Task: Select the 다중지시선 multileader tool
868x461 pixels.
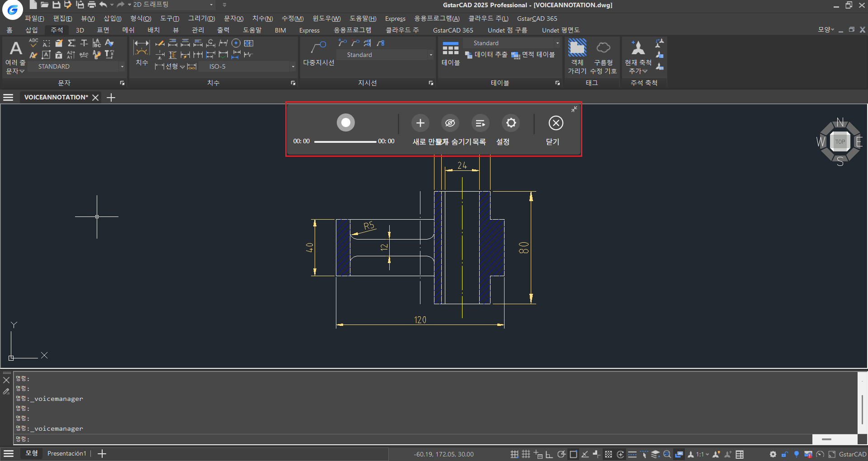Action: point(319,53)
